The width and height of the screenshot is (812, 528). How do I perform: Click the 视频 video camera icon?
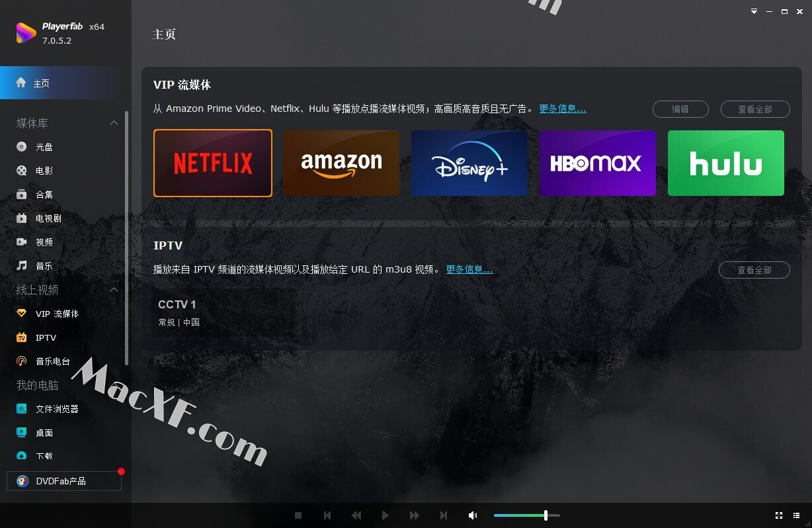[x=22, y=242]
